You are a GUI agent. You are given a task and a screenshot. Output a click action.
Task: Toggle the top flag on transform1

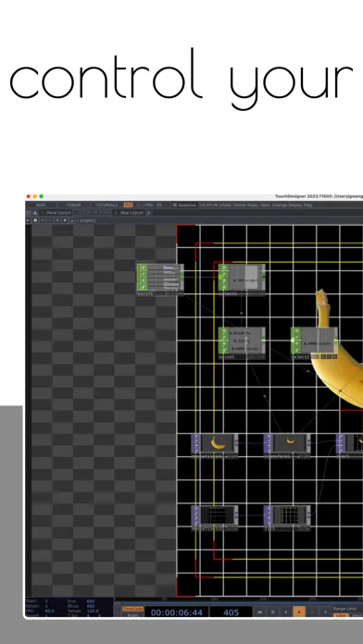coord(269,436)
